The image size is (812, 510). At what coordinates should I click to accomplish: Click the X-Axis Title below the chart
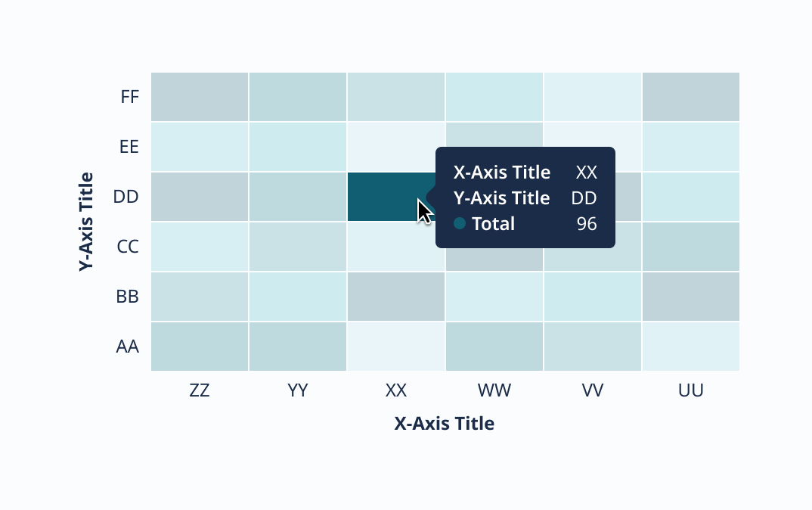445,424
